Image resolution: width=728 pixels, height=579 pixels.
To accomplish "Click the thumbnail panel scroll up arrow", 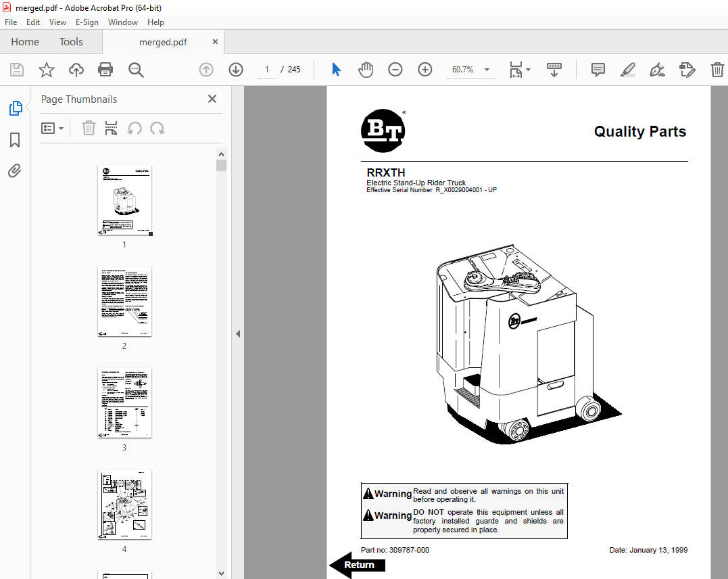I will pos(222,154).
